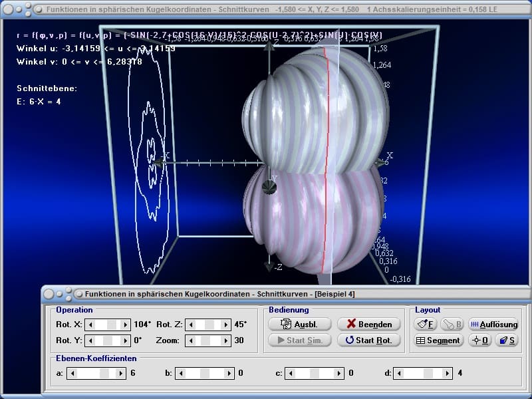The height and width of the screenshot is (399, 532).
Task: Start rotation with Start Rot. button
Action: pyautogui.click(x=369, y=340)
